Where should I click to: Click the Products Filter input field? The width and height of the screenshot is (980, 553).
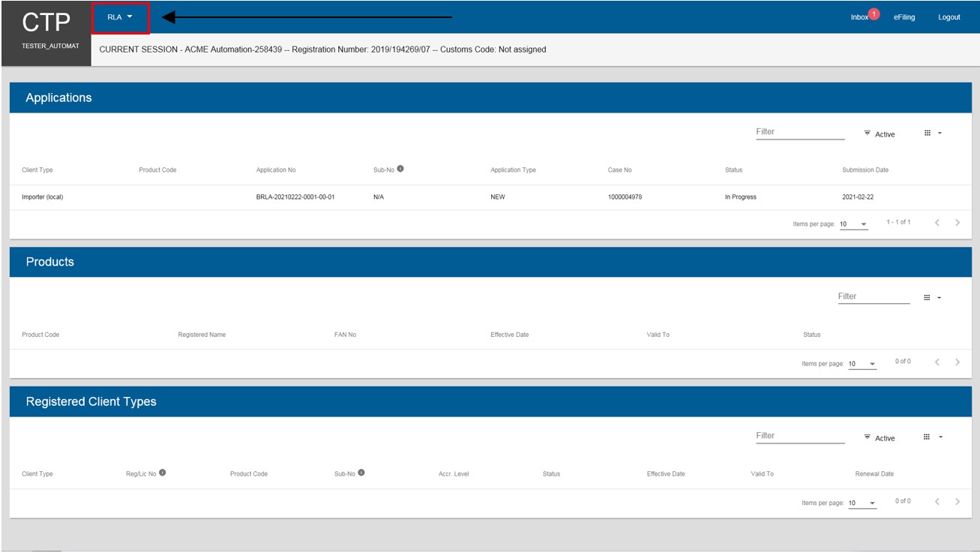(874, 296)
